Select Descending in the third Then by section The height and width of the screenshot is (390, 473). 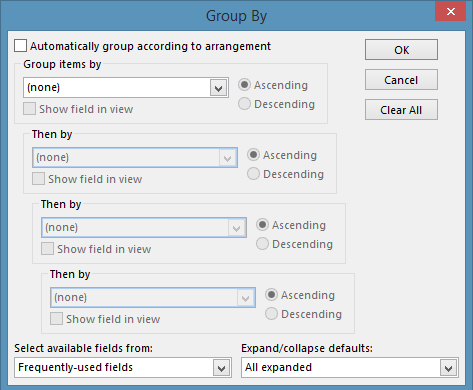(271, 314)
